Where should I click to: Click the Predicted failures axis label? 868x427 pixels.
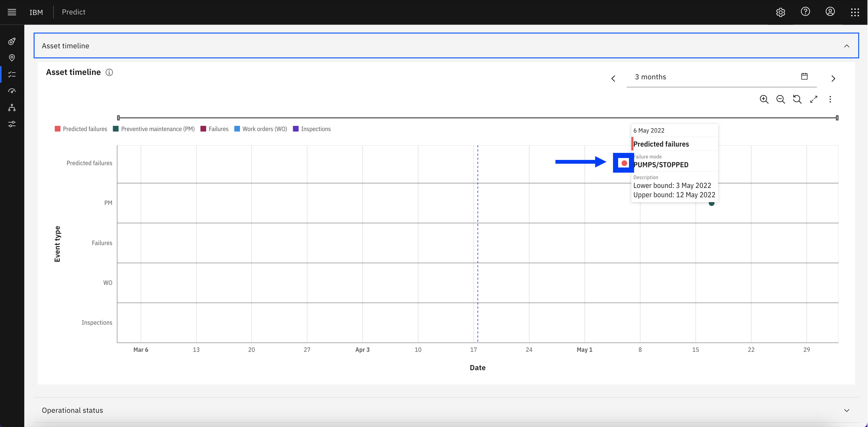[89, 163]
